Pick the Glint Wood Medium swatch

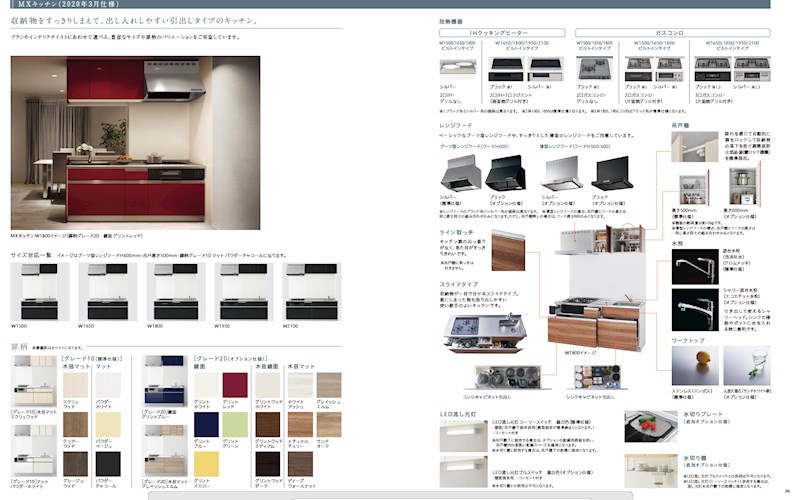[x=268, y=424]
